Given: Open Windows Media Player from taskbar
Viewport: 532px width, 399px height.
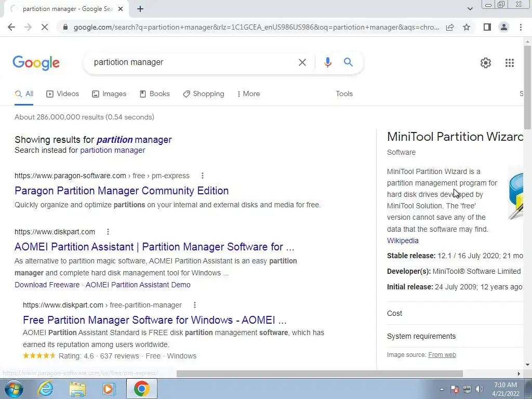Looking at the screenshot, I should [109, 389].
